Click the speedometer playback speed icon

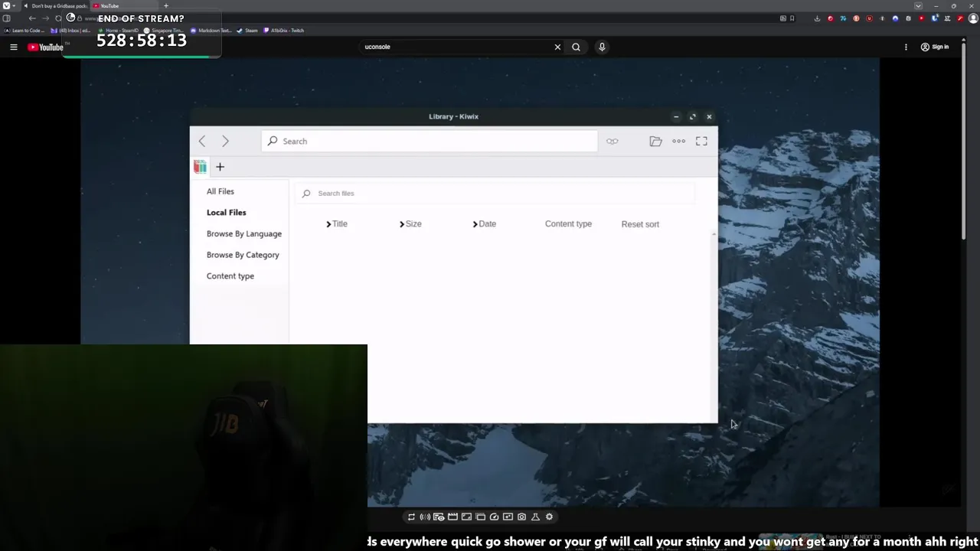[x=494, y=517]
